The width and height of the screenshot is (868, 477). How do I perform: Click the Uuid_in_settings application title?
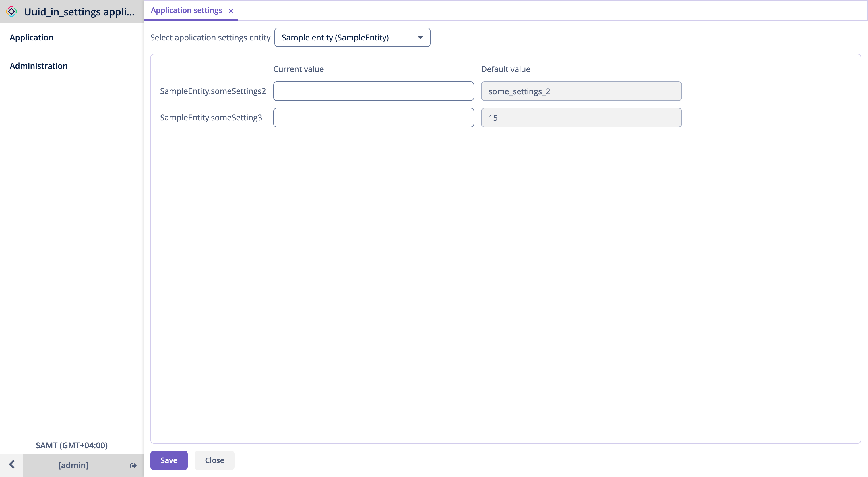[80, 11]
